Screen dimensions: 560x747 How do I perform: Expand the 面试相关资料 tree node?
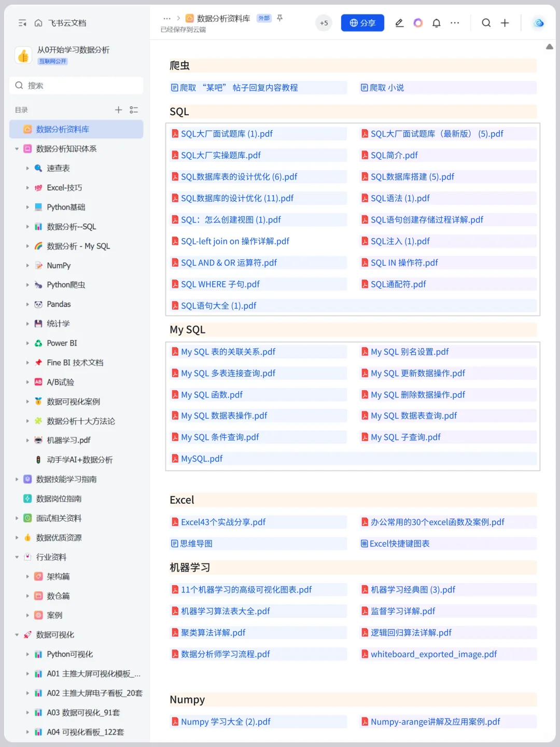click(17, 518)
